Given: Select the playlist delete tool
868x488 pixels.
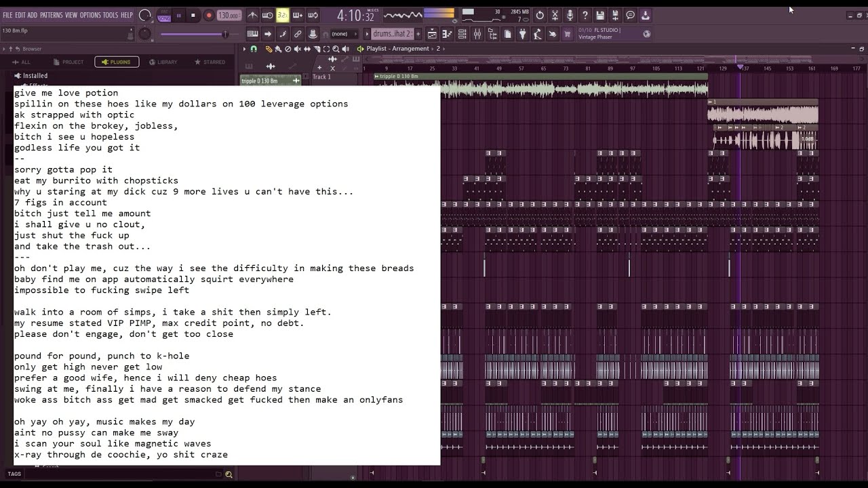Looking at the screenshot, I should [x=288, y=49].
